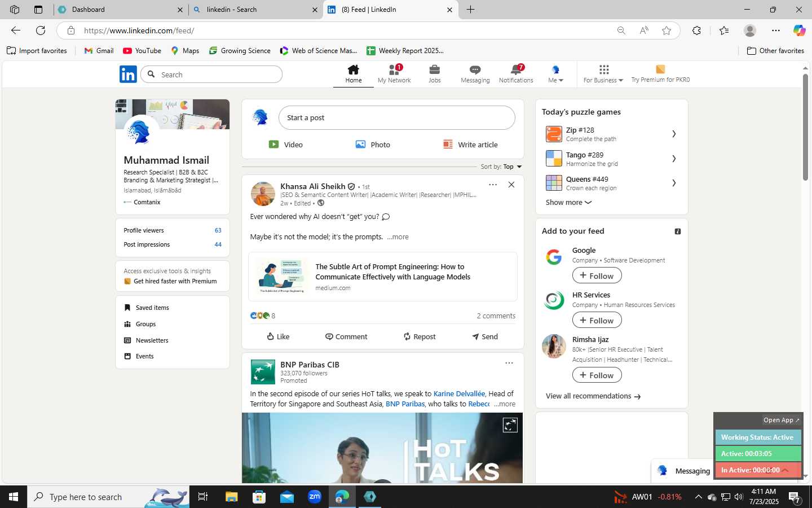Follow Rimsha Ijaz
The height and width of the screenshot is (508, 812).
click(597, 375)
